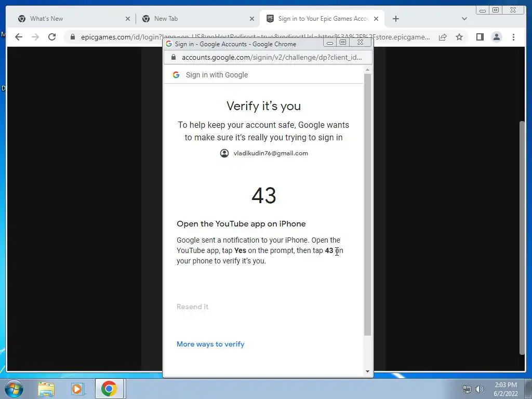Click the Resend it link
Viewport: 532px width, 399px height.
(x=192, y=307)
